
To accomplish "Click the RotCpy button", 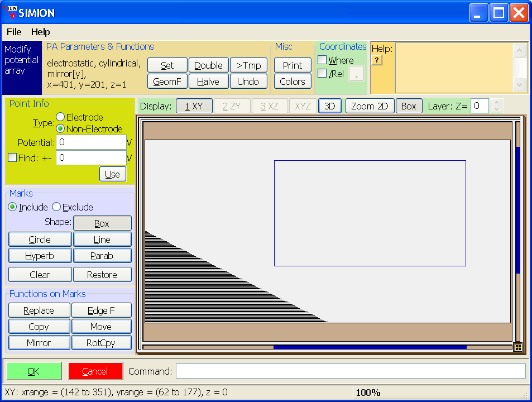I will 102,343.
